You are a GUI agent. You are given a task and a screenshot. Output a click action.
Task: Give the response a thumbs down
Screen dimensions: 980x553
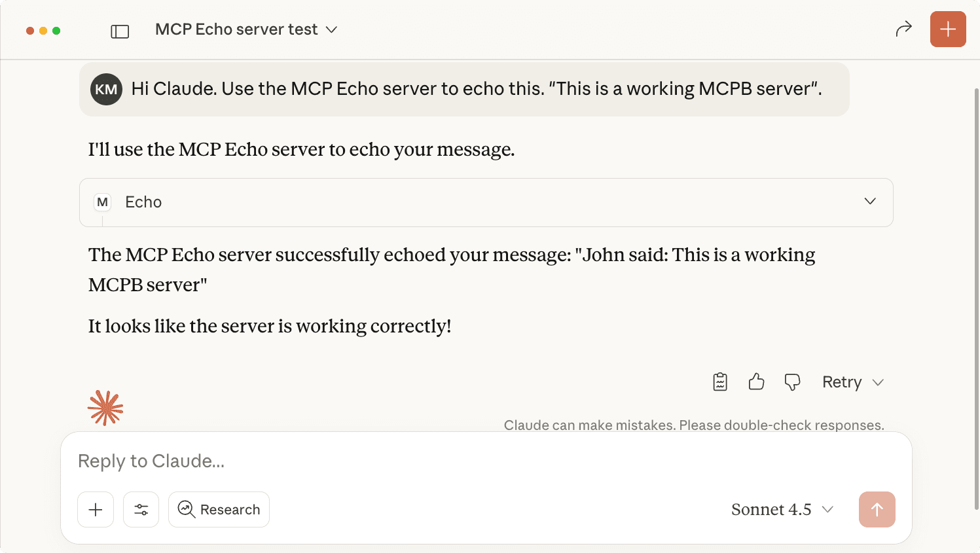792,382
